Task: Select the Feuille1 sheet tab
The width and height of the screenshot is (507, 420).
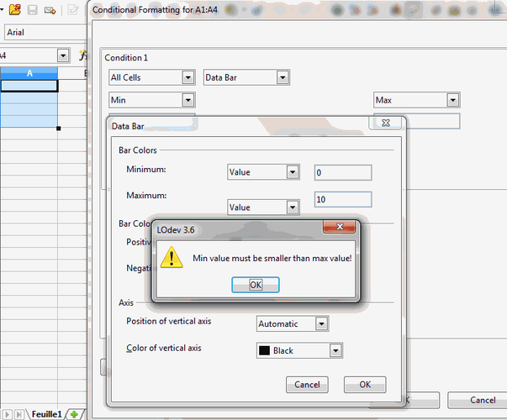Action: [x=45, y=414]
